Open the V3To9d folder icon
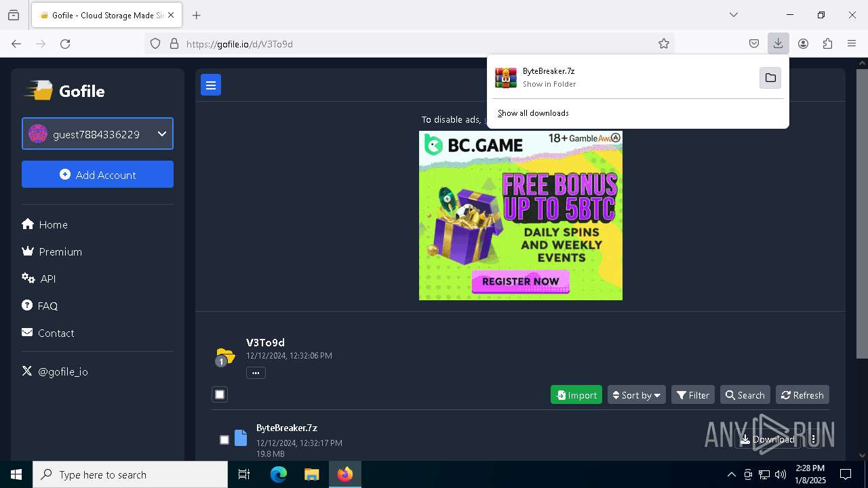Viewport: 868px width, 488px height. click(225, 356)
